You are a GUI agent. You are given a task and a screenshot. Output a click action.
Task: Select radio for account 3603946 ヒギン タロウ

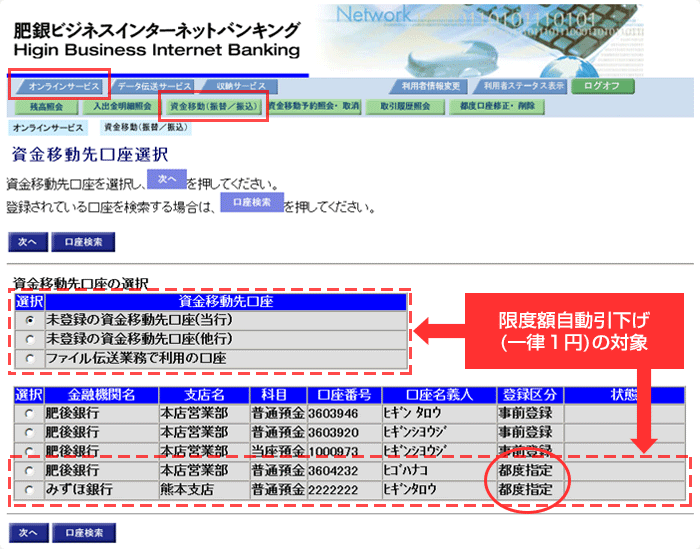point(29,414)
